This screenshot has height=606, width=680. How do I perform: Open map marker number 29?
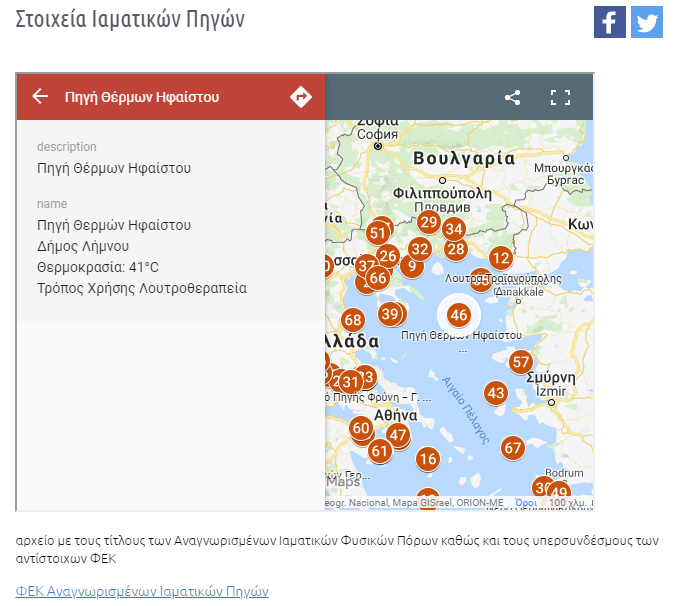tap(429, 222)
